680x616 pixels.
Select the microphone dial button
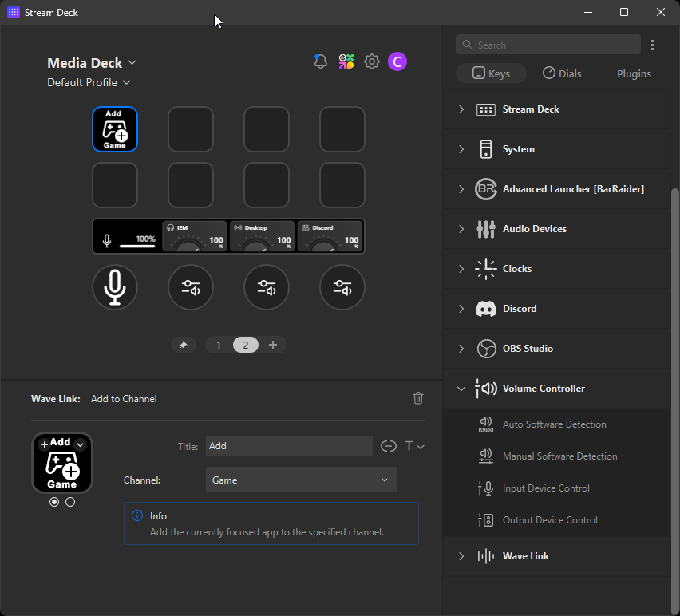[x=115, y=287]
